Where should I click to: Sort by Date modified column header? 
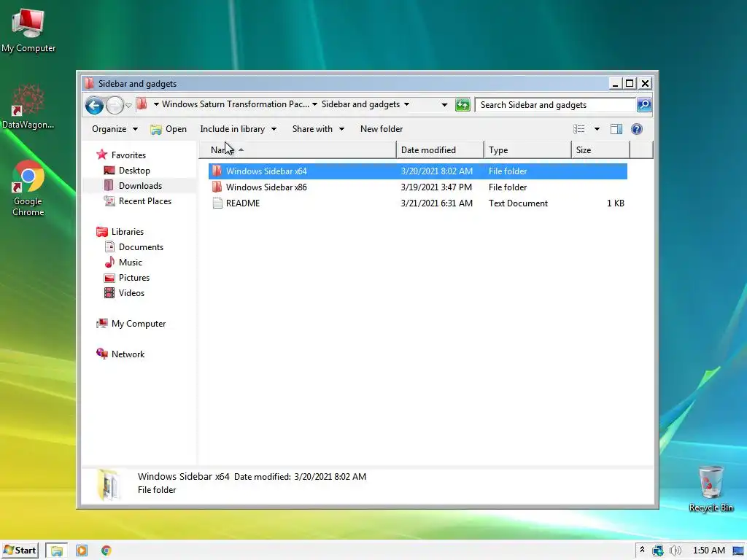440,150
